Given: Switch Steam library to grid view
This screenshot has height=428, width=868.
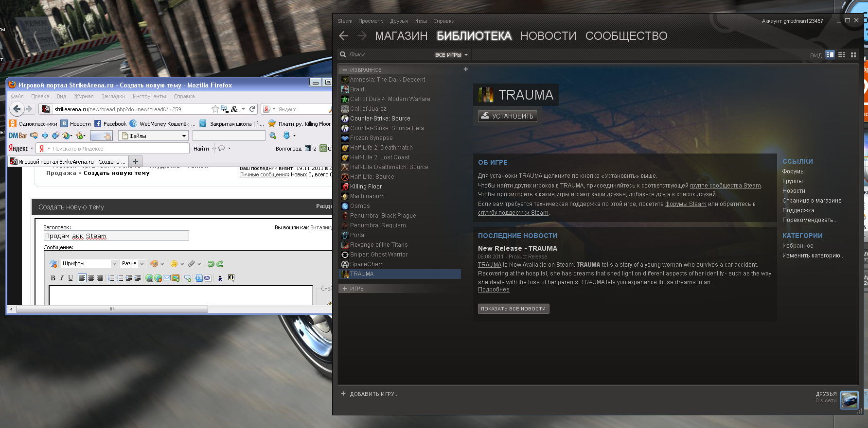Looking at the screenshot, I should tap(853, 55).
